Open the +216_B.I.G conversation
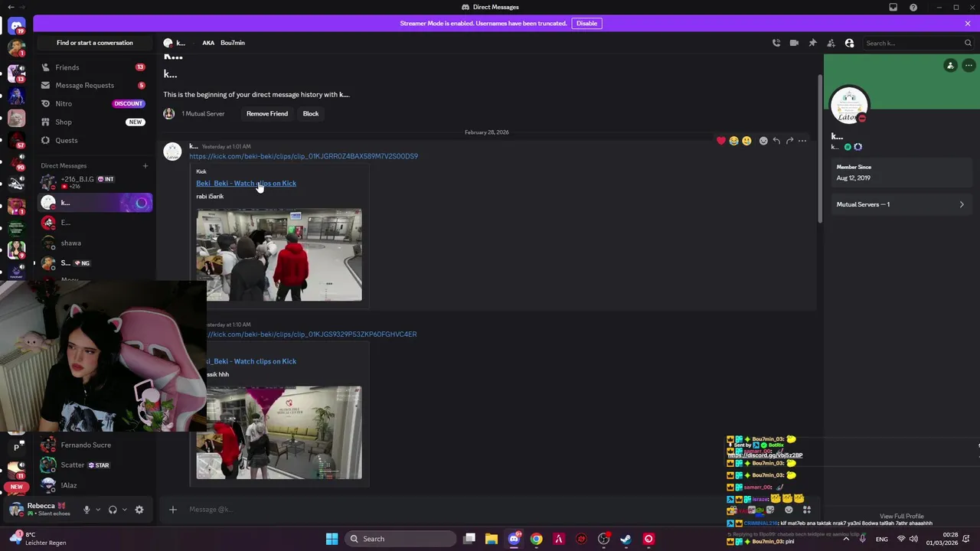Screen dimensions: 980x551 [94, 182]
